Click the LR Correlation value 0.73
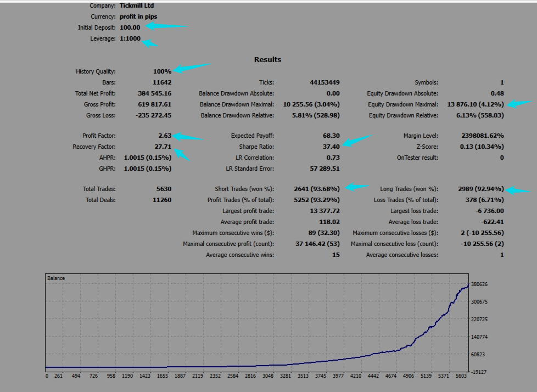This screenshot has height=392, width=537. [333, 158]
